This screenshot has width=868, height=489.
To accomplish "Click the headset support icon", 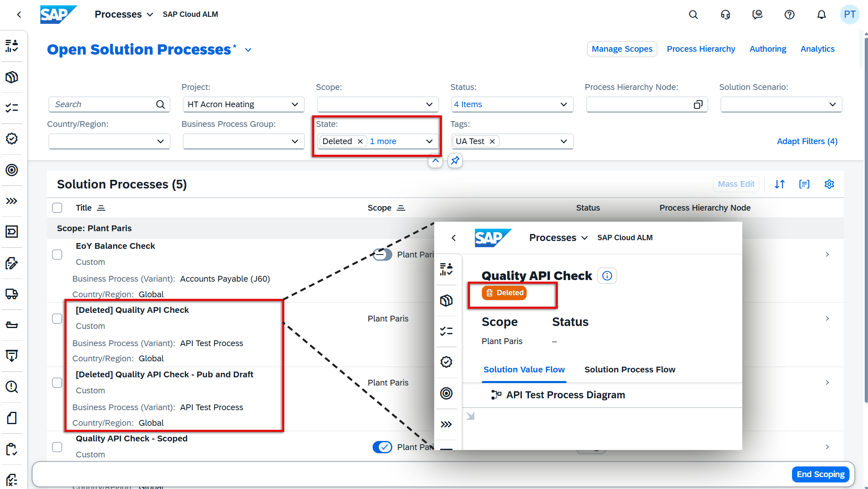I will coord(725,15).
